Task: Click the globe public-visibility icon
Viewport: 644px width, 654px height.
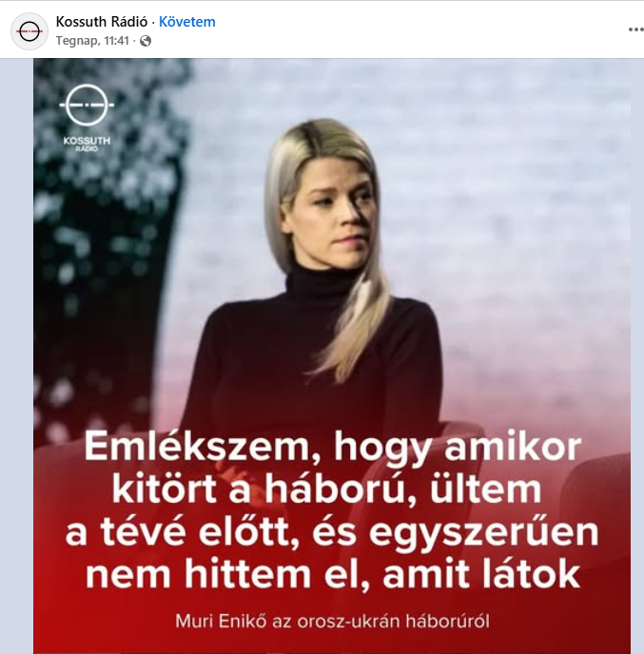Action: coord(146,41)
